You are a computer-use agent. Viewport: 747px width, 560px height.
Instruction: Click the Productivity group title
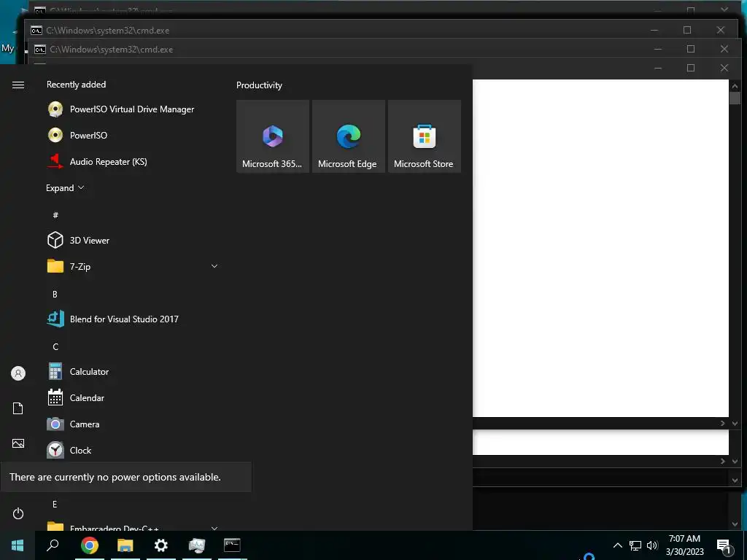(x=259, y=85)
